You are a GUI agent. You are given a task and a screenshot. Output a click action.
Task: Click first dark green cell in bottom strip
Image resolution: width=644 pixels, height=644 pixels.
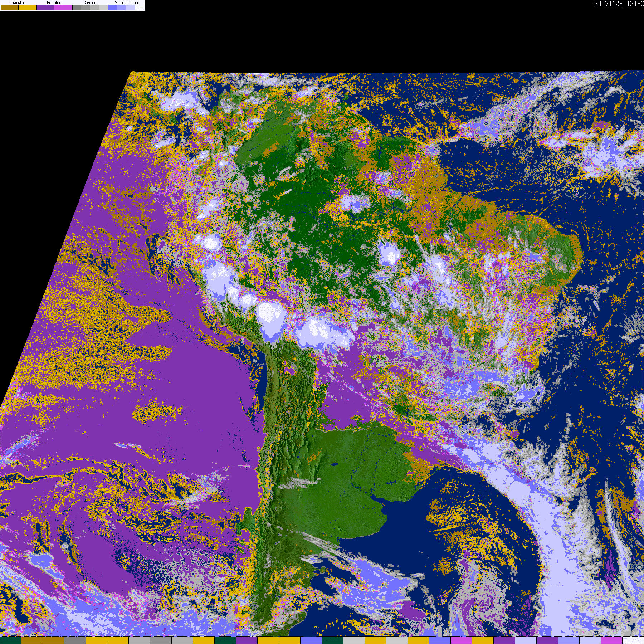11,640
